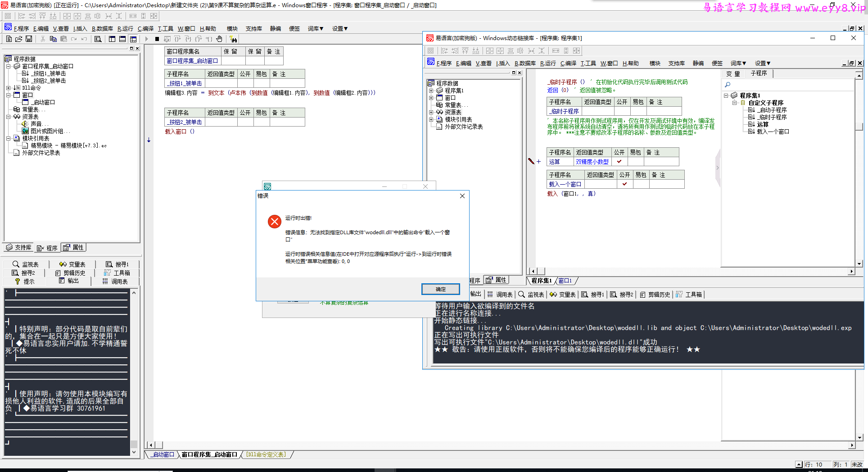Collapse 窗口程序集_启动窗口 node in left tree
868x472 pixels.
pyautogui.click(x=8, y=66)
